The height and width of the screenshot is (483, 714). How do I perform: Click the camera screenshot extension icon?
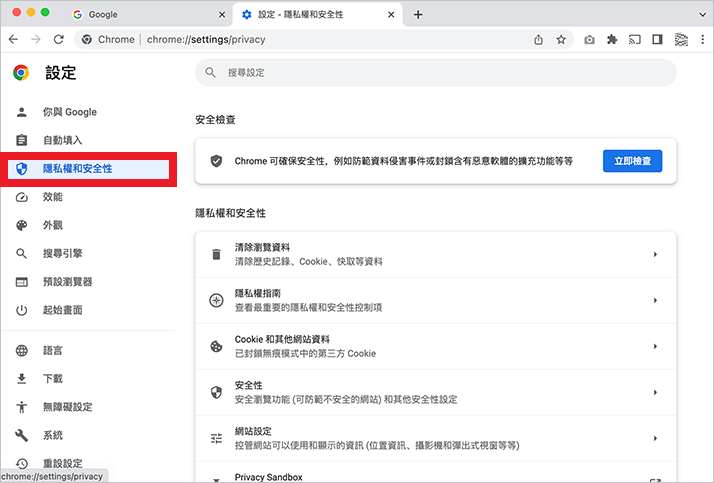(x=589, y=40)
